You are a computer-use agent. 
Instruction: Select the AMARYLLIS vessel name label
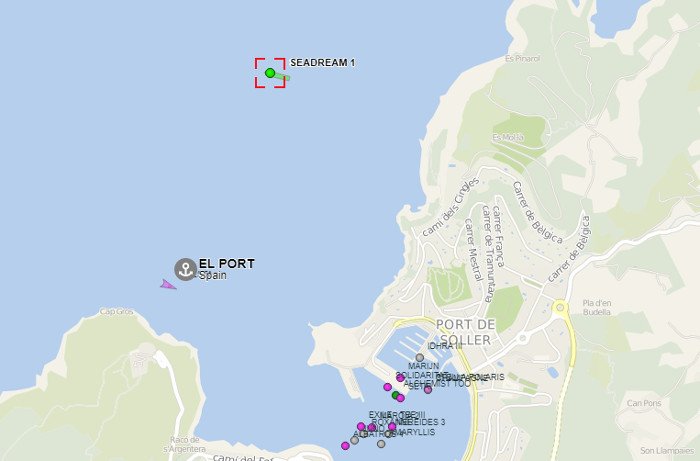pyautogui.click(x=411, y=432)
